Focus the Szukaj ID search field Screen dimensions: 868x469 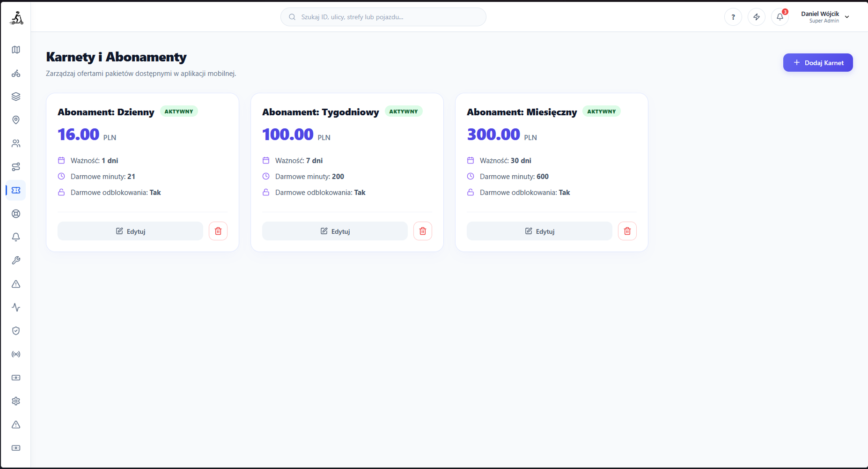(383, 17)
